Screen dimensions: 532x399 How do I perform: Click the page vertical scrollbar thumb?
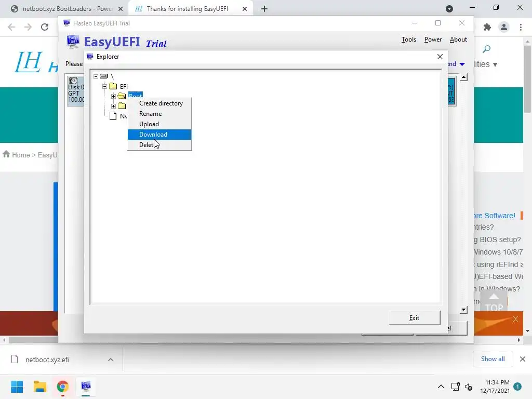point(527,79)
